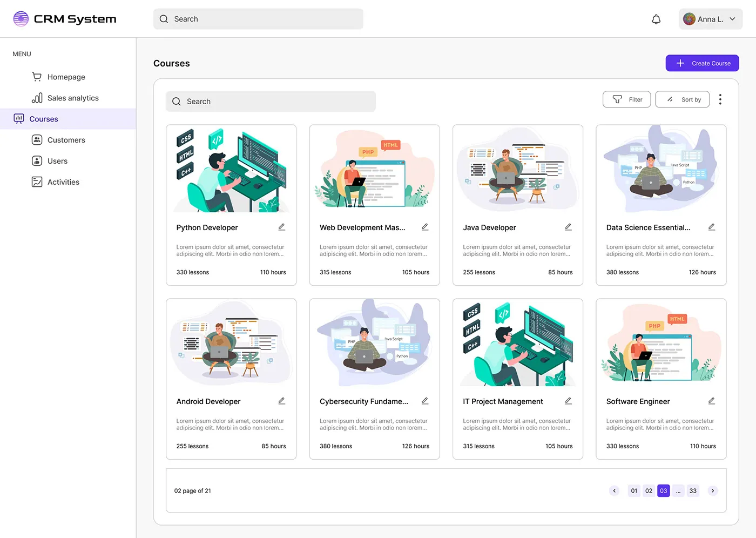Open the Activities section icon
The width and height of the screenshot is (756, 538).
tap(37, 181)
